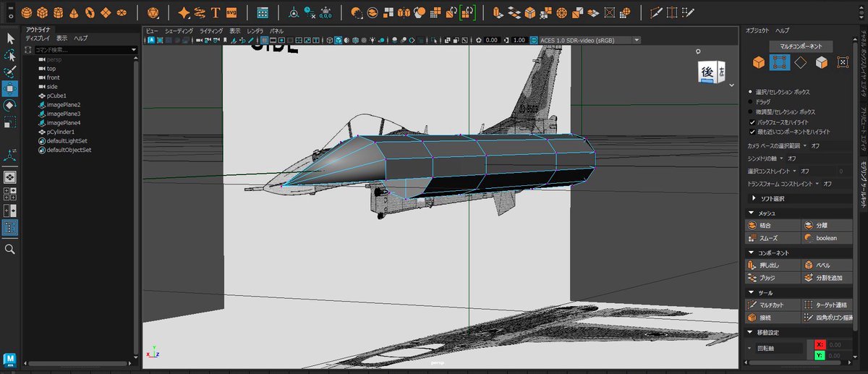
Task: Create a polygon plane from the shelf
Action: point(106,12)
